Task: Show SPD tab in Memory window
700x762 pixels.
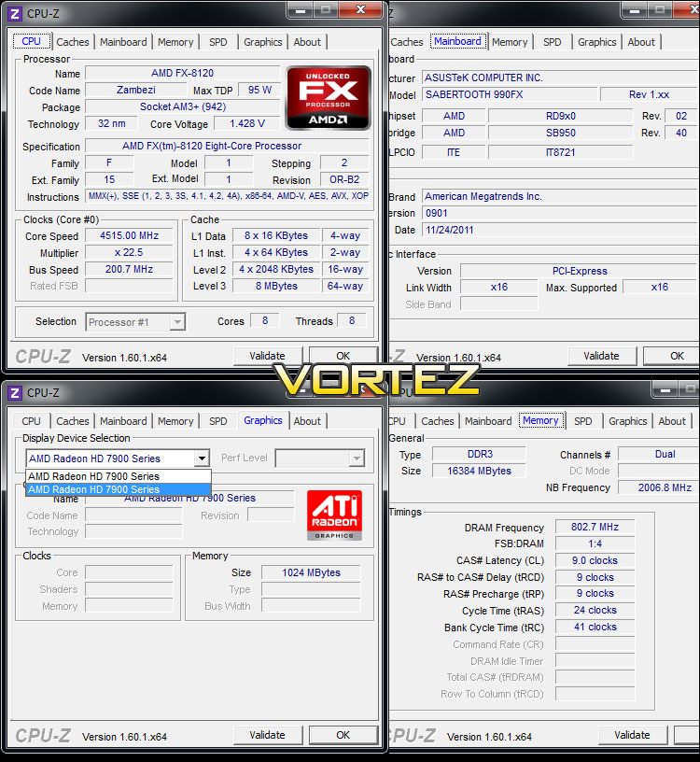Action: click(583, 421)
